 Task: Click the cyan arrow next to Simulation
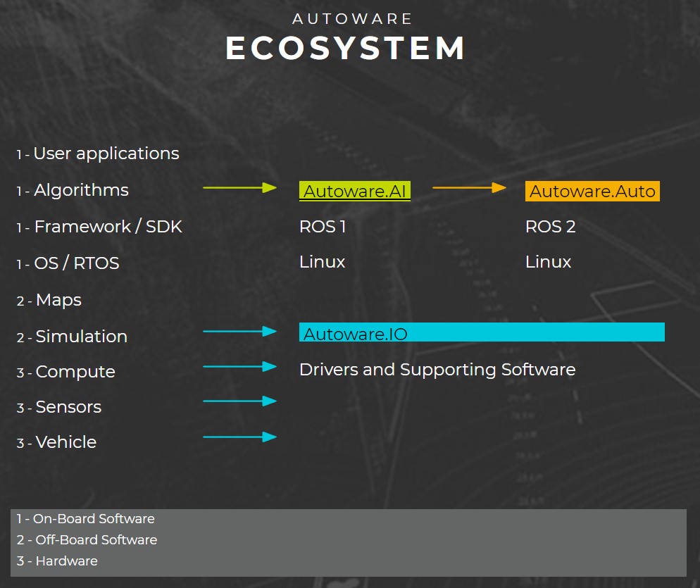[x=239, y=331]
